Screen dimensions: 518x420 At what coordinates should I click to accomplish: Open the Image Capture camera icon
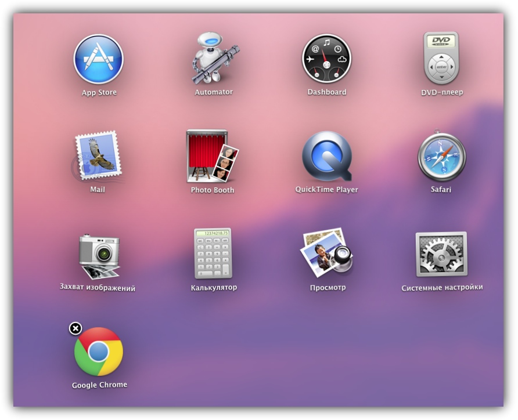99,256
